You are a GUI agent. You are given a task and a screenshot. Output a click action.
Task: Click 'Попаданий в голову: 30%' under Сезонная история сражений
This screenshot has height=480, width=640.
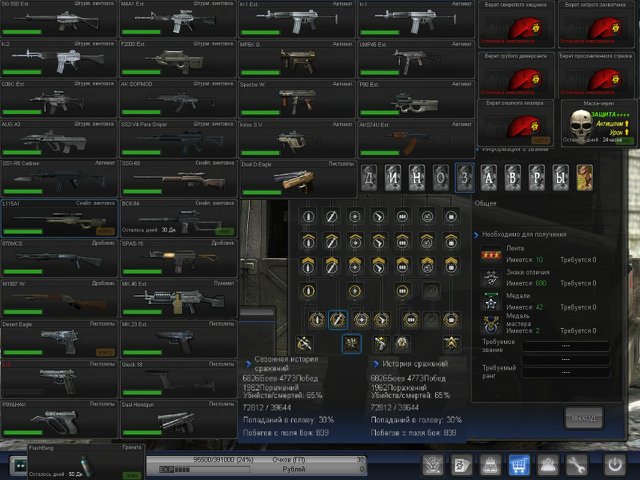(x=288, y=420)
